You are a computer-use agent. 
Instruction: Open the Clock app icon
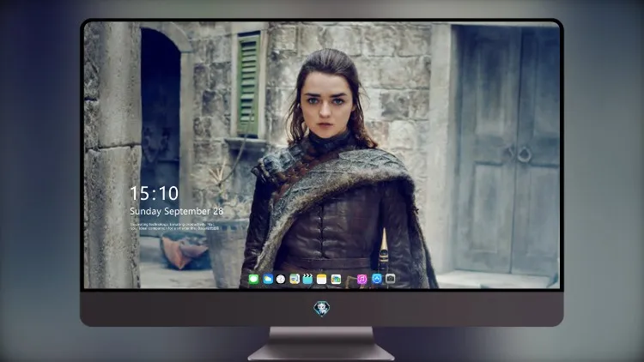click(281, 279)
